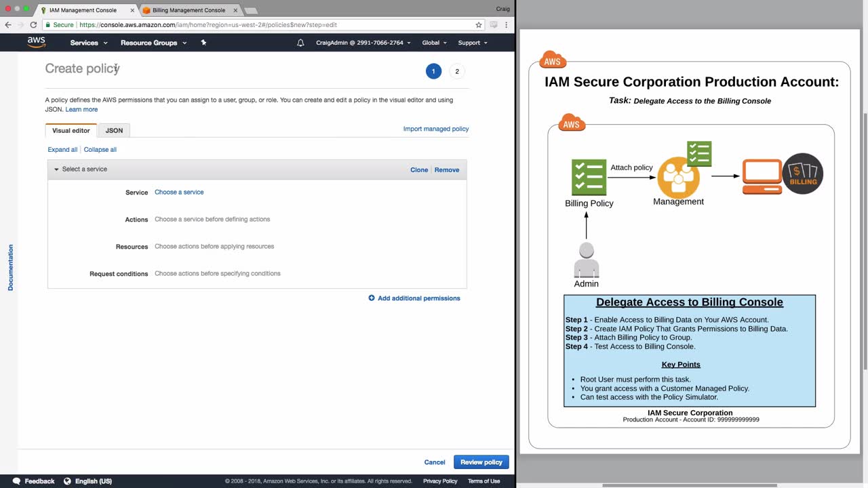Bookmark this page with the star icon
Image resolution: width=868 pixels, height=488 pixels.
[x=479, y=25]
